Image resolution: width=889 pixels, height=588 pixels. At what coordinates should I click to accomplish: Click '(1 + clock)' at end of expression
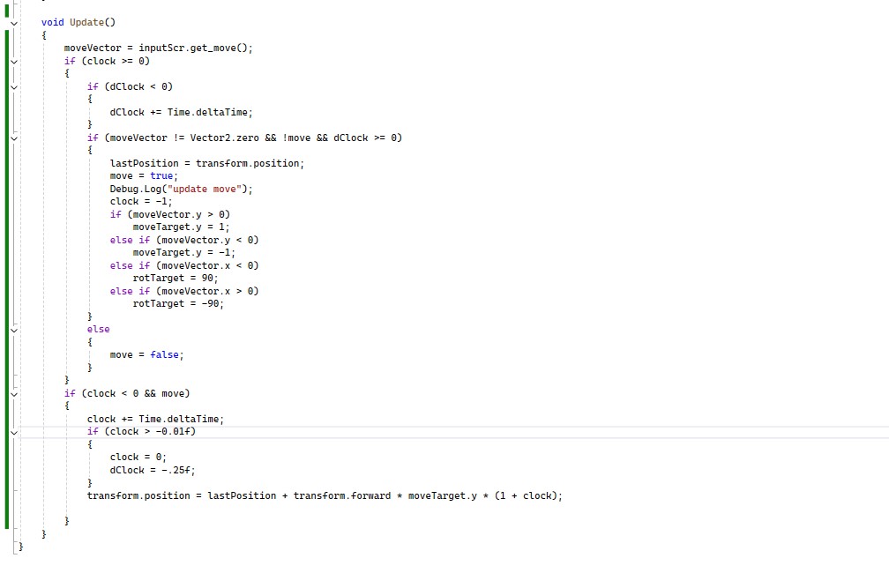click(526, 495)
